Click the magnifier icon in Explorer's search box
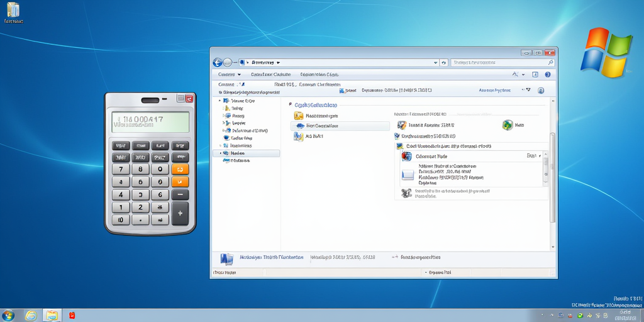The image size is (644, 322). [x=551, y=62]
